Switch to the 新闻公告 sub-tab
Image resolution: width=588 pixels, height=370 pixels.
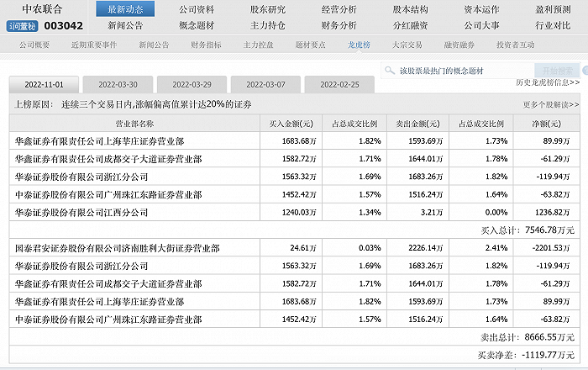154,45
